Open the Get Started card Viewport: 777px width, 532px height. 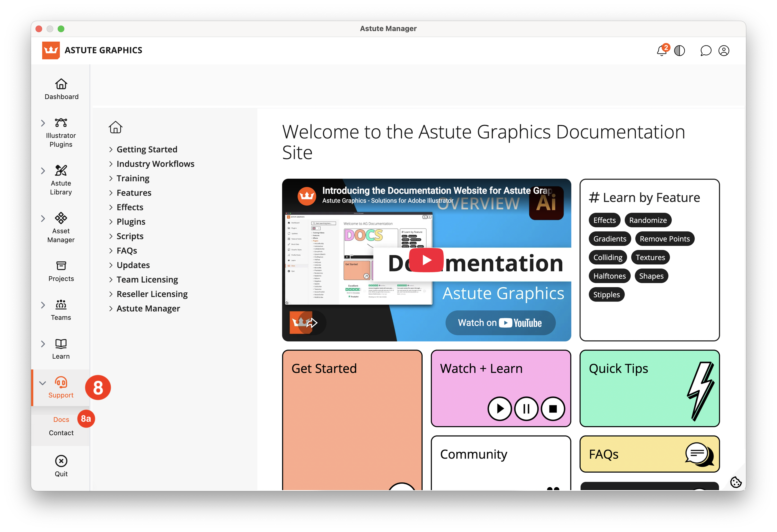coord(352,420)
